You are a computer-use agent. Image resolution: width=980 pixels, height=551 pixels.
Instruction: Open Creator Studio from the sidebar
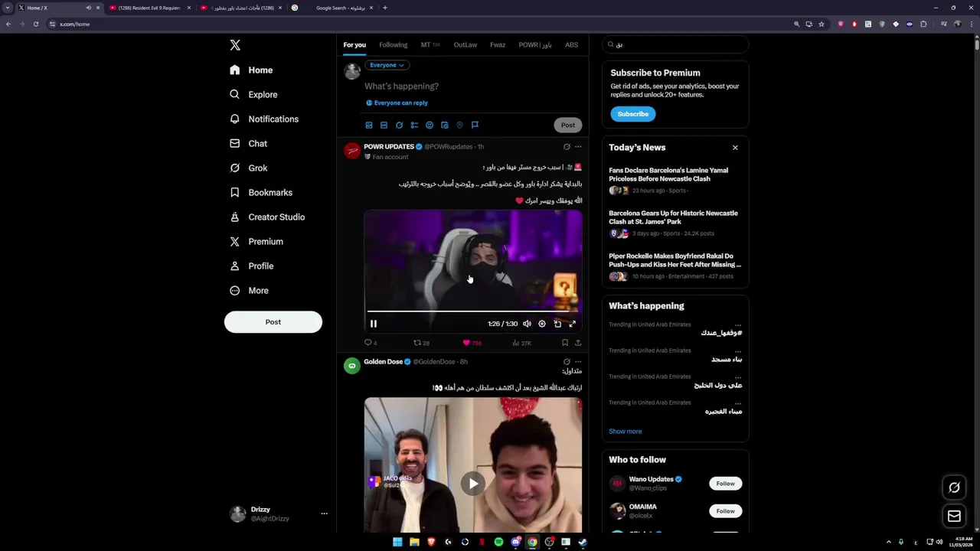tap(267, 217)
